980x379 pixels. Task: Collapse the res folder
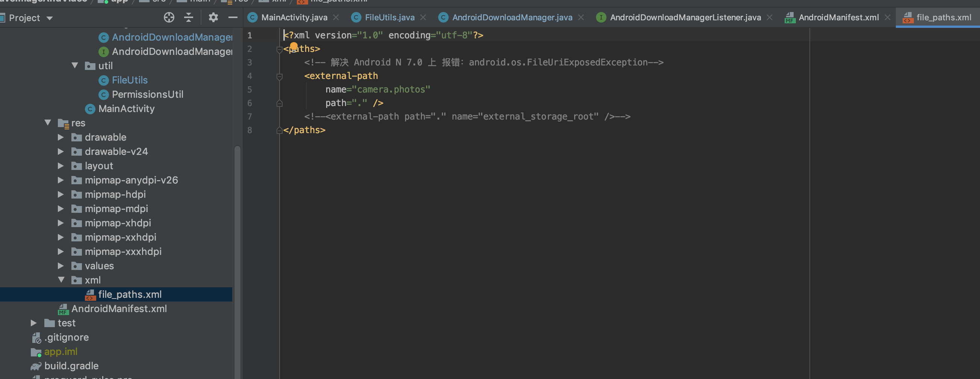coord(48,123)
